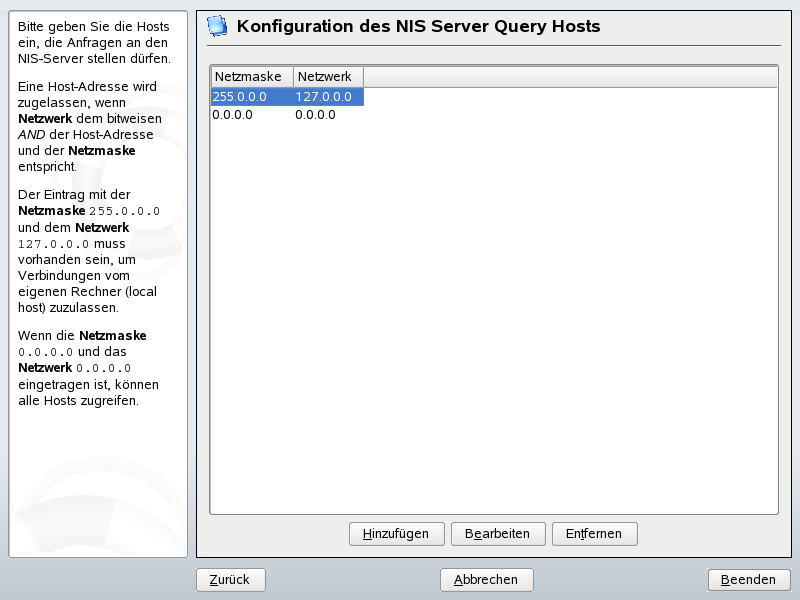This screenshot has width=800, height=600.
Task: Sort the table by the Netzwerk column
Action: point(328,77)
